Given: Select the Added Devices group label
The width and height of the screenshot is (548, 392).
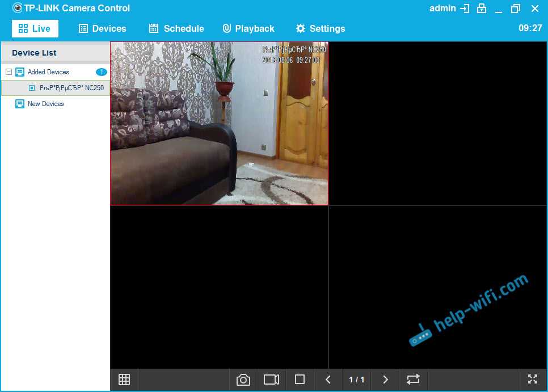Looking at the screenshot, I should point(48,72).
